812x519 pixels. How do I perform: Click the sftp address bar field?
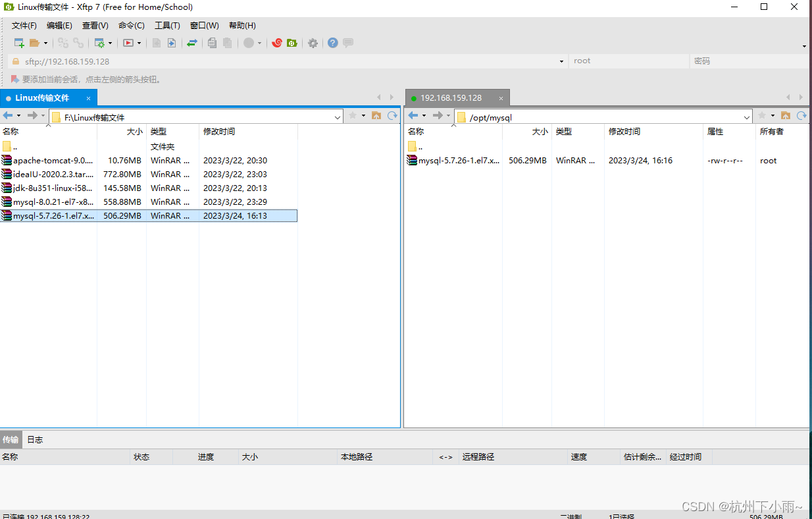(x=287, y=61)
